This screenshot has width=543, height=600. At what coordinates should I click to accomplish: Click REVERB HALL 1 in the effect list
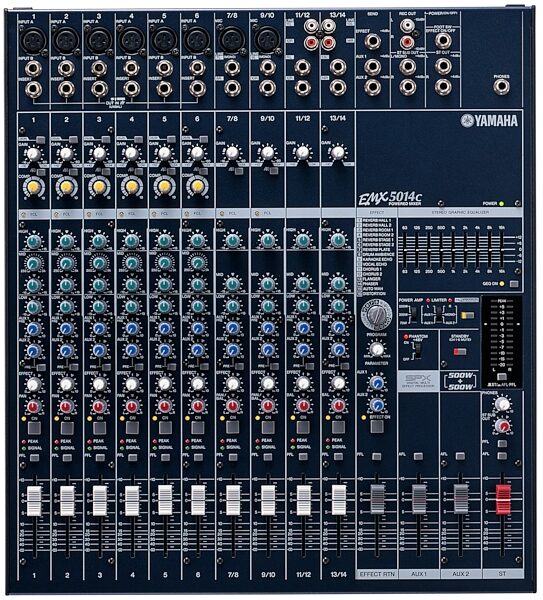pos(377,221)
